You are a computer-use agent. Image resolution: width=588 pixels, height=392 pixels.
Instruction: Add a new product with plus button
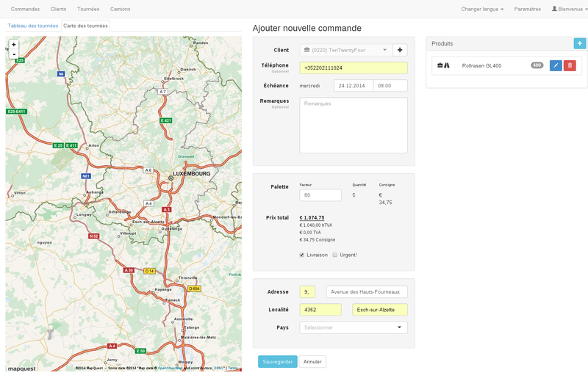click(x=580, y=43)
